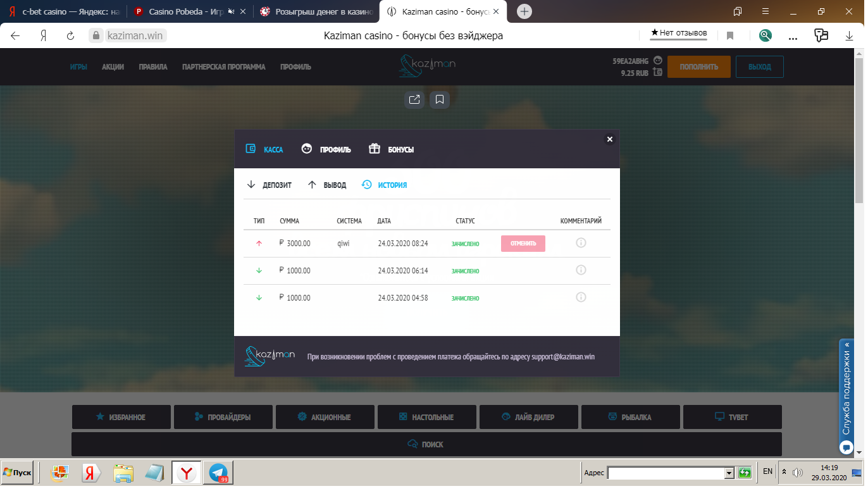
Task: Open a new browser tab
Action: (524, 11)
